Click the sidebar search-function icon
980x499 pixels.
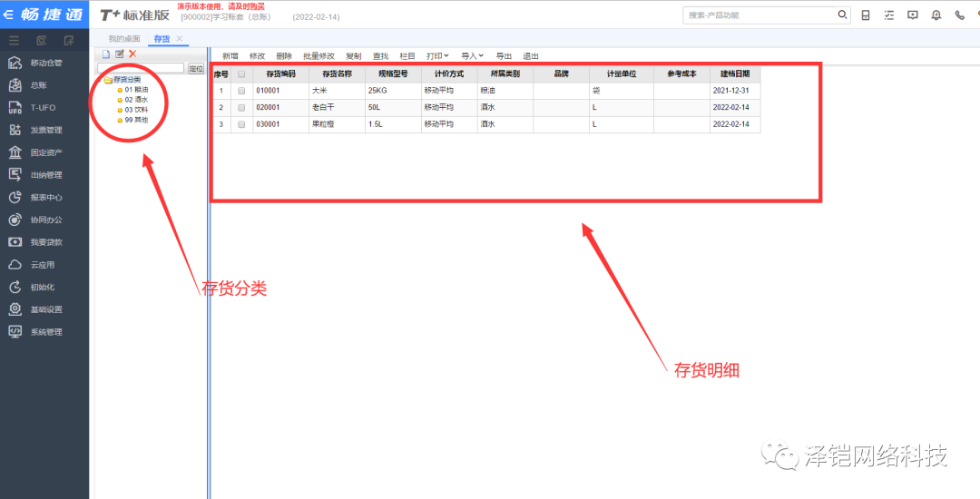[41, 41]
